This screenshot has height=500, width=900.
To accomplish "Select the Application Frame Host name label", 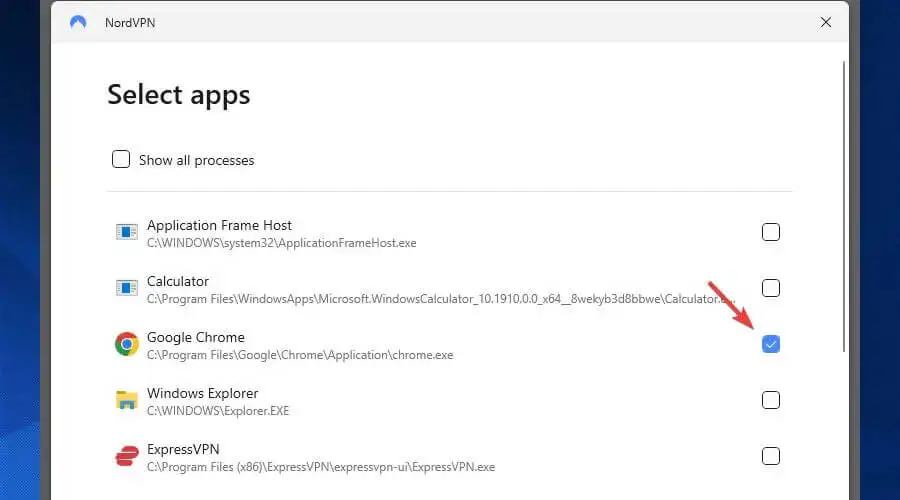I will pos(219,225).
